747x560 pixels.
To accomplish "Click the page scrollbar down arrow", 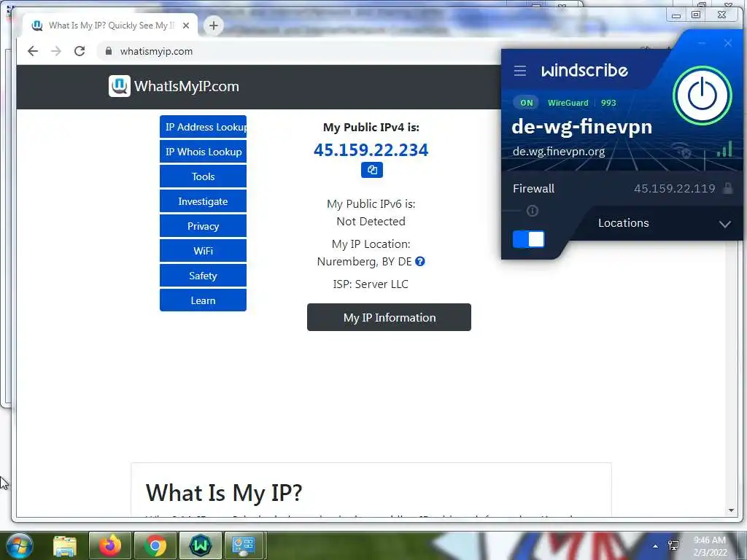I will point(731,510).
